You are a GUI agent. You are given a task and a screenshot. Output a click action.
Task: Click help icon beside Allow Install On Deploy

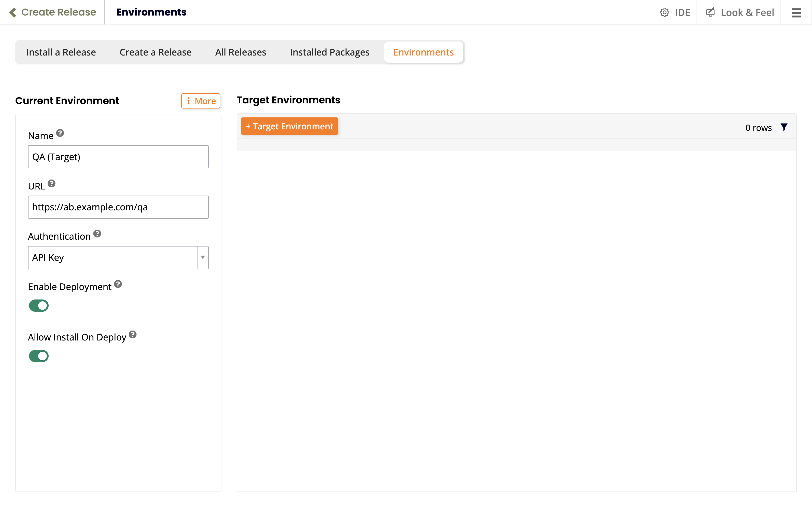(x=133, y=334)
